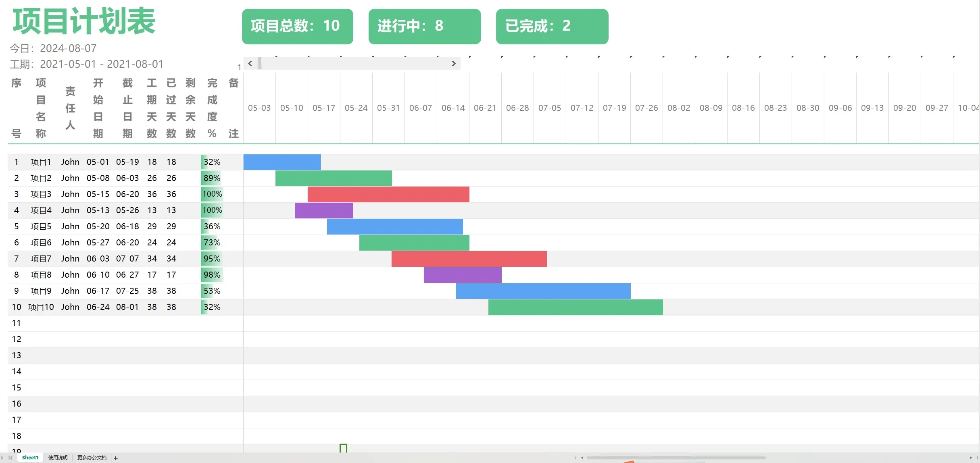Select the 06-07 timeline date header
This screenshot has height=463, width=980.
tap(421, 108)
